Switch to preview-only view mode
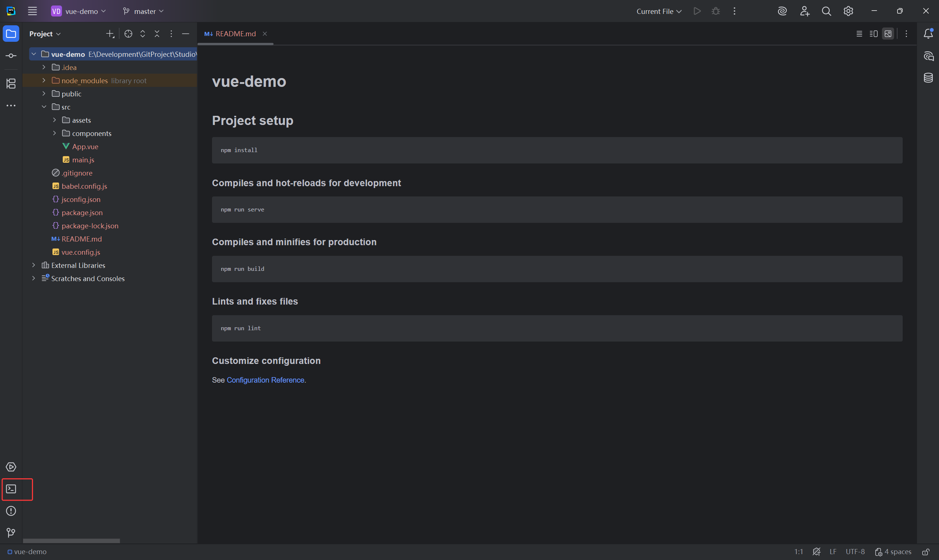Viewport: 939px width, 560px height. point(888,34)
